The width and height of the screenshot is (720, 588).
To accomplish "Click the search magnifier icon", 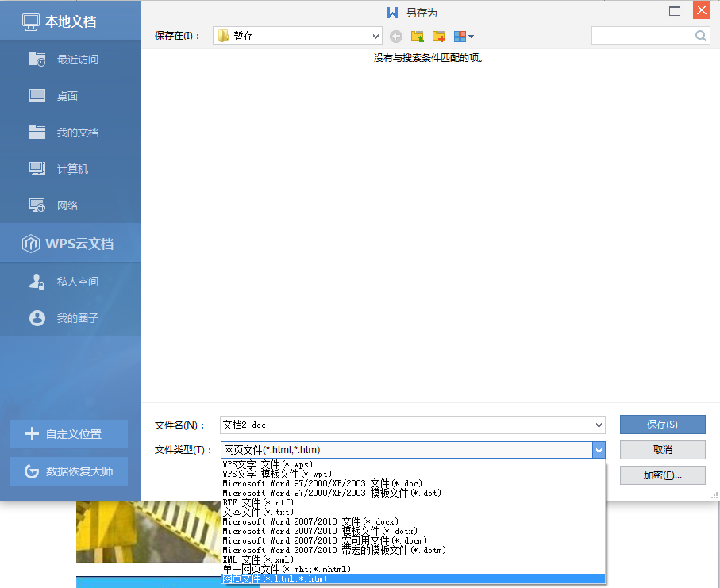I will point(700,36).
